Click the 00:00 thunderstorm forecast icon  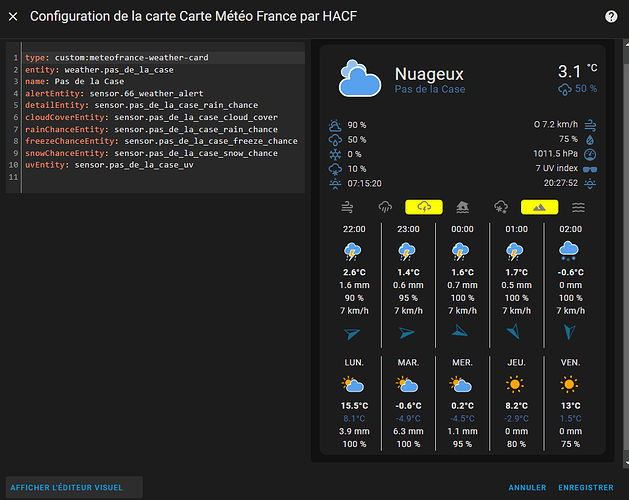461,252
